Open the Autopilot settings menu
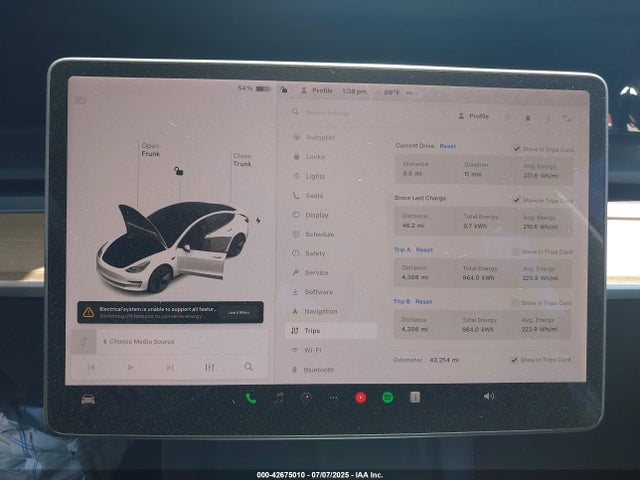Image resolution: width=640 pixels, height=480 pixels. [x=314, y=138]
